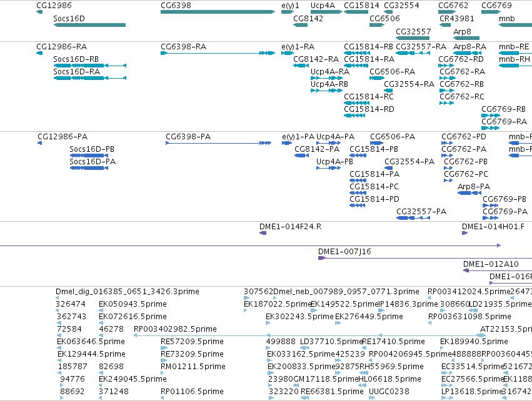Screen dimensions: 532x401
Task: Click EST EK276449.5prime
Action: point(338,323)
